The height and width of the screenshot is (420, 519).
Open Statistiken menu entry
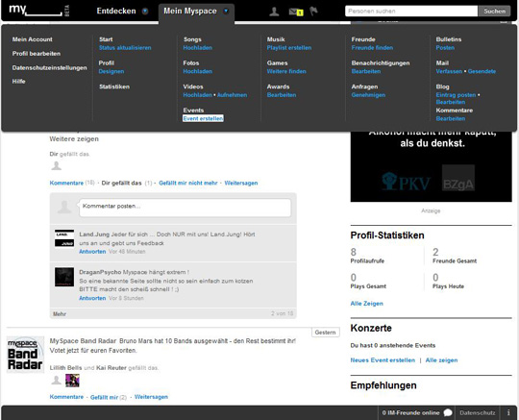click(x=114, y=86)
